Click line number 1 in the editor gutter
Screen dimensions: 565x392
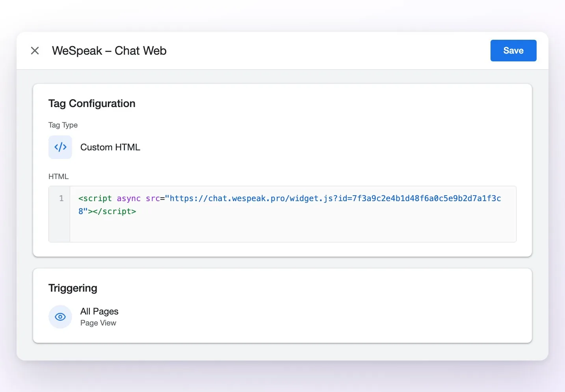click(x=61, y=198)
